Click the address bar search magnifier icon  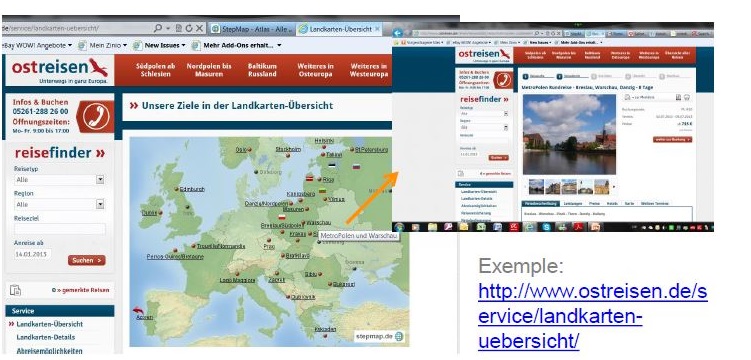[x=158, y=28]
